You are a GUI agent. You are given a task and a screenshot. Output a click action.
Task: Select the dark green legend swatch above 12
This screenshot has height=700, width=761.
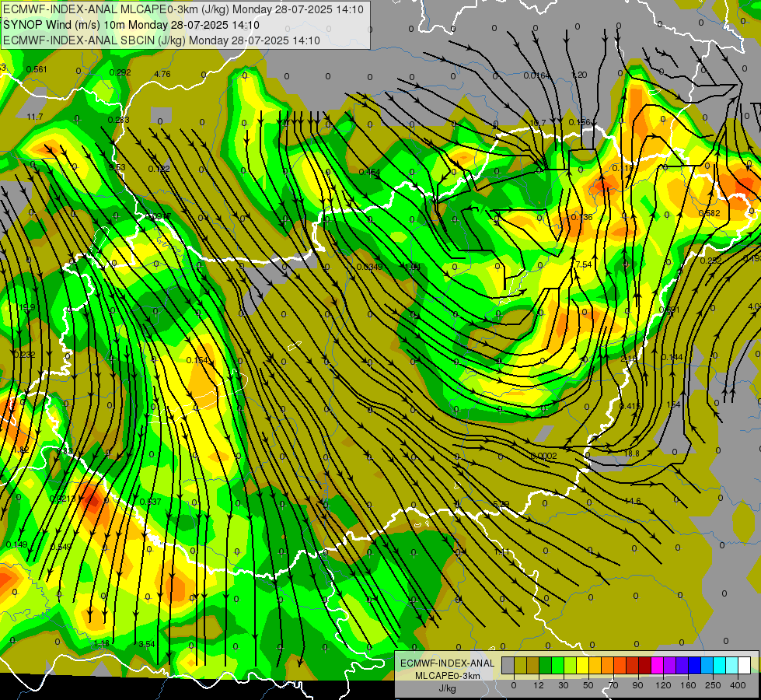click(546, 665)
